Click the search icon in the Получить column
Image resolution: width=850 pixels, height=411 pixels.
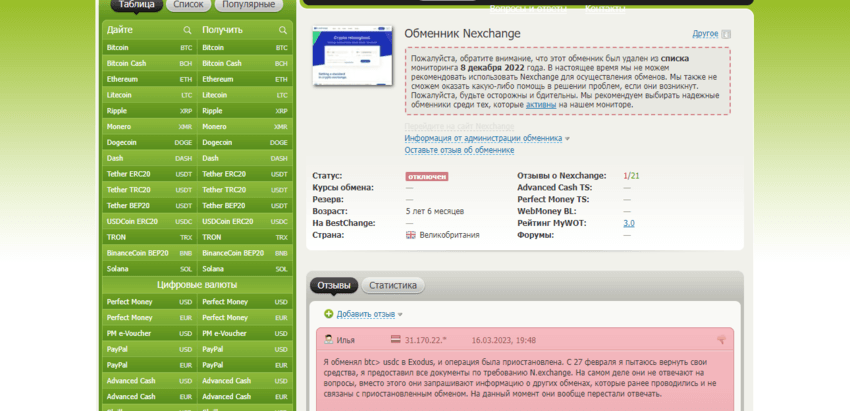click(283, 31)
